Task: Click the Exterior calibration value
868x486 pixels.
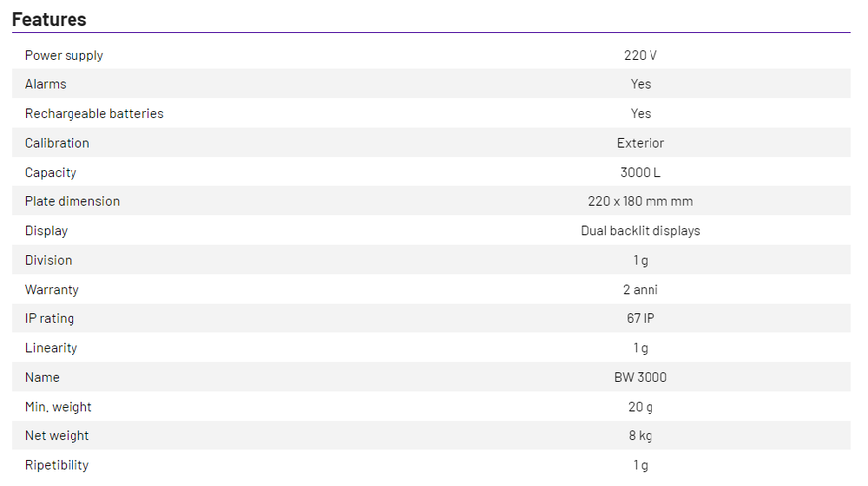Action: coord(641,143)
